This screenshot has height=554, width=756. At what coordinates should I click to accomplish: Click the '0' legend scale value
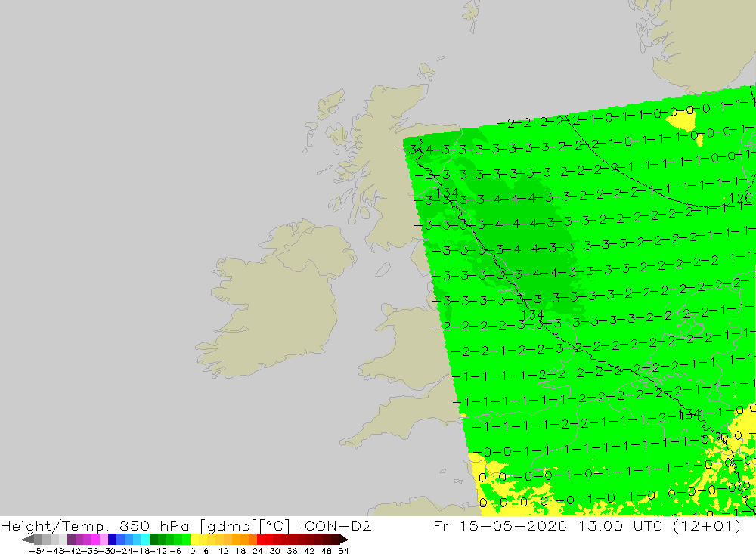(x=192, y=551)
